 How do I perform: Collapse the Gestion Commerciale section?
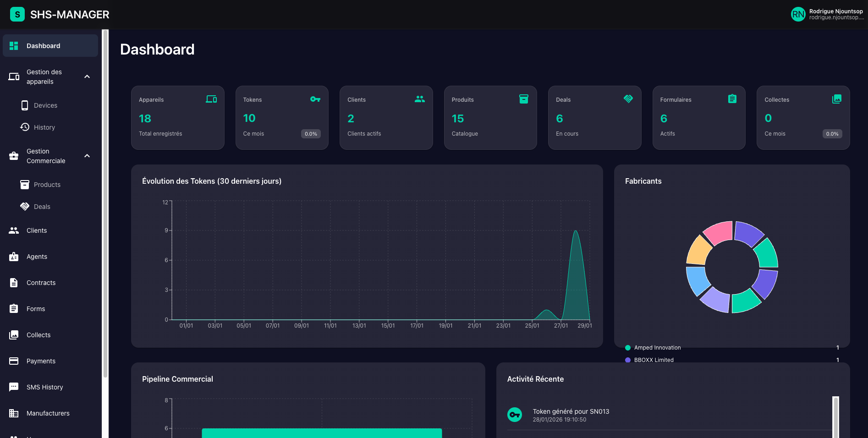pos(87,156)
